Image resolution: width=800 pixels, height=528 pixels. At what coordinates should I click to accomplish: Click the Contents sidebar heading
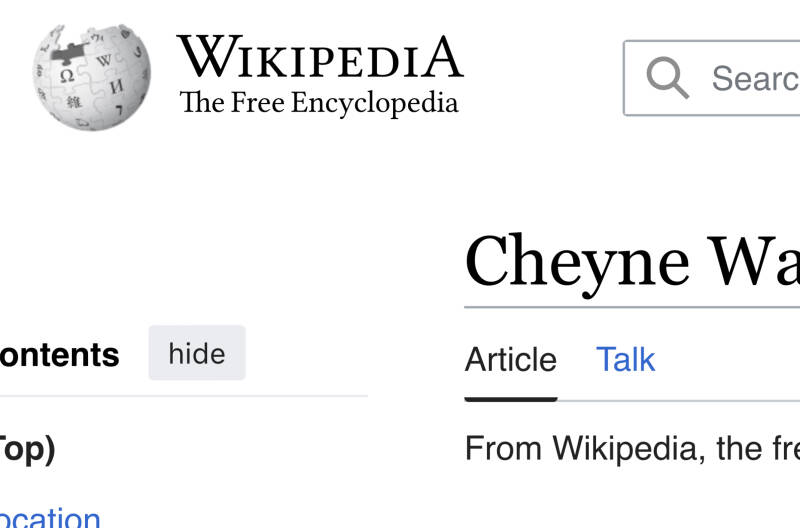(x=60, y=355)
